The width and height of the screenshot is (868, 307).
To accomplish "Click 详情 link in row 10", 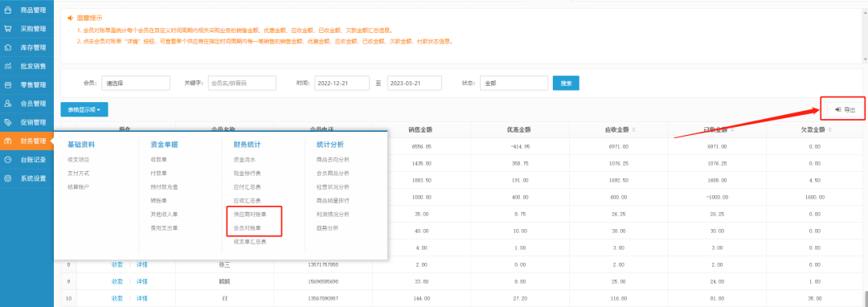I will pos(142,299).
